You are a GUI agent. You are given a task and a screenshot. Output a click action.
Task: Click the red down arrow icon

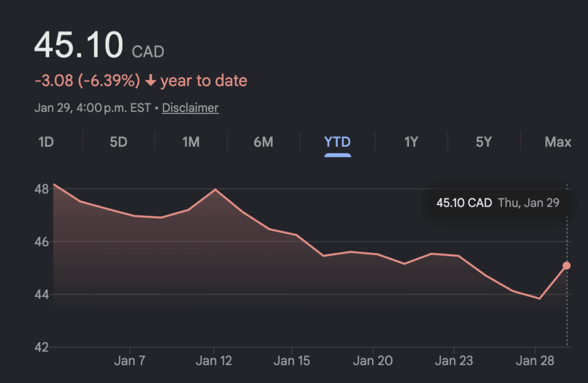pos(151,81)
